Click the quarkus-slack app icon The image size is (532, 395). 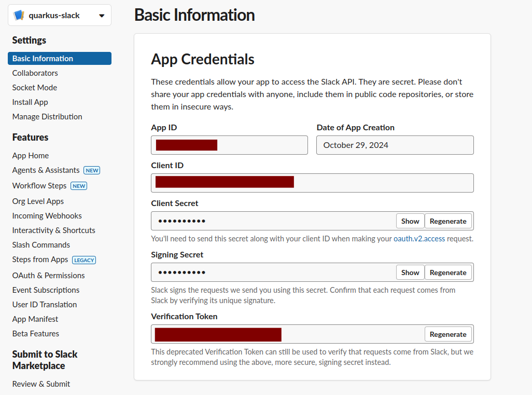click(x=19, y=15)
